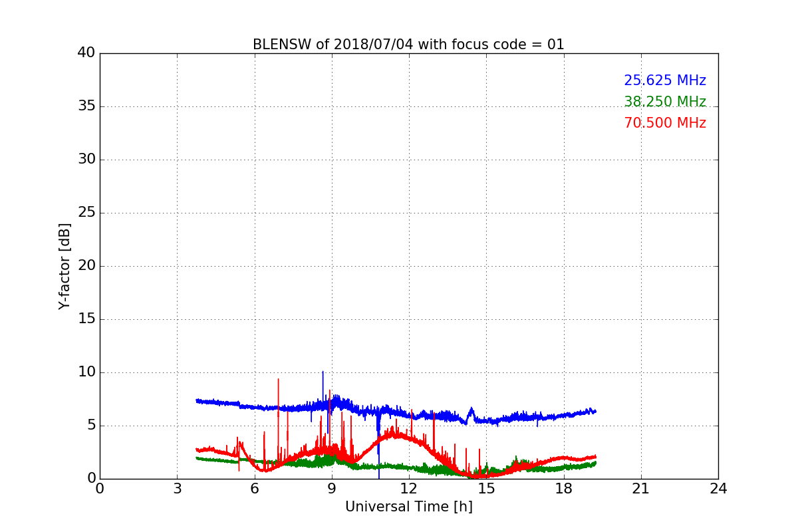This screenshot has width=798, height=532.
Task: Click the x-axis tick label '3'
Action: point(177,488)
